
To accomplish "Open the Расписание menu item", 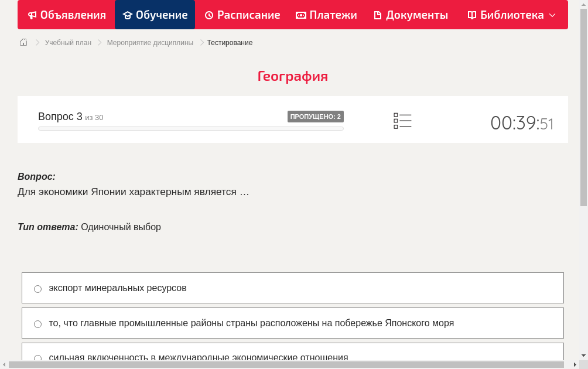I will pos(242,15).
